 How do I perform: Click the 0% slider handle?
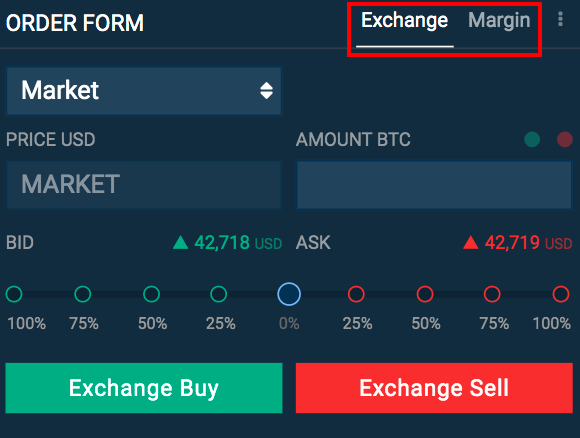[x=289, y=294]
